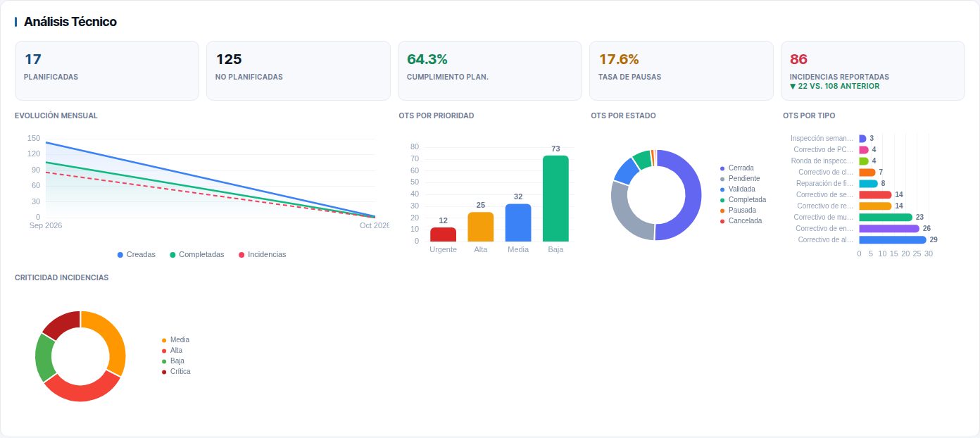Viewport: 980px width, 438px height.
Task: Open the Planificadas card showing 17
Action: (107, 70)
